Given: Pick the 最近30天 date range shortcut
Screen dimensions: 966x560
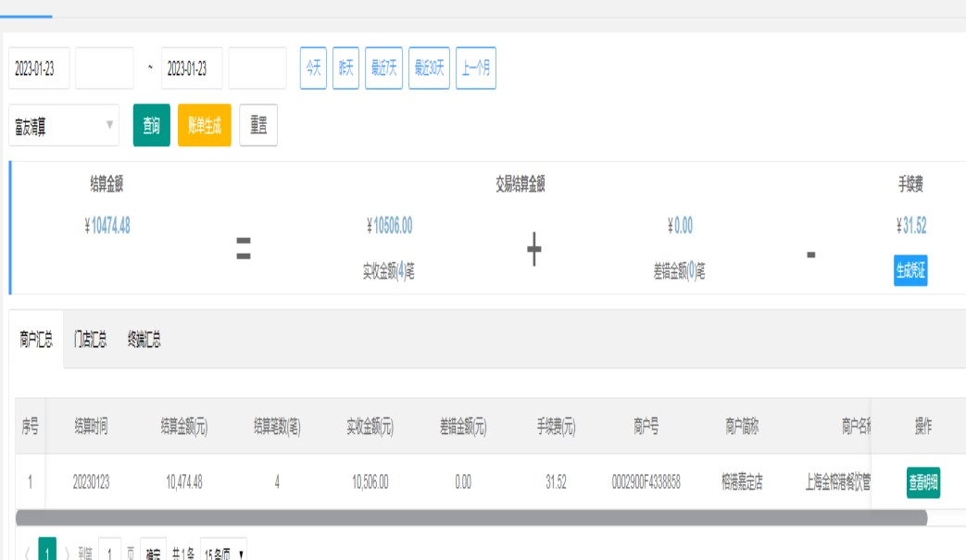Looking at the screenshot, I should (430, 68).
